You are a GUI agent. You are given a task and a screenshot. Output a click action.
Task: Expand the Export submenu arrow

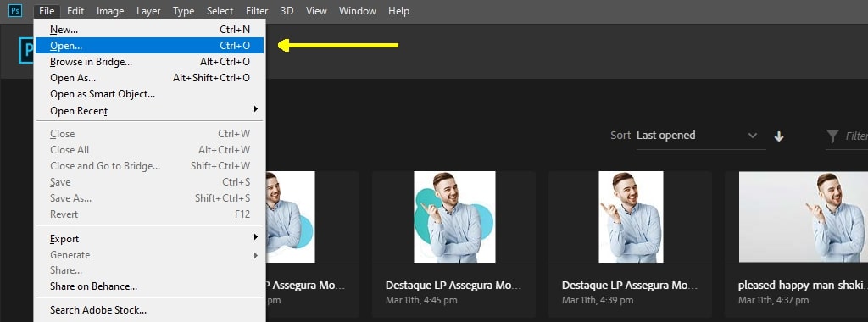pyautogui.click(x=256, y=237)
